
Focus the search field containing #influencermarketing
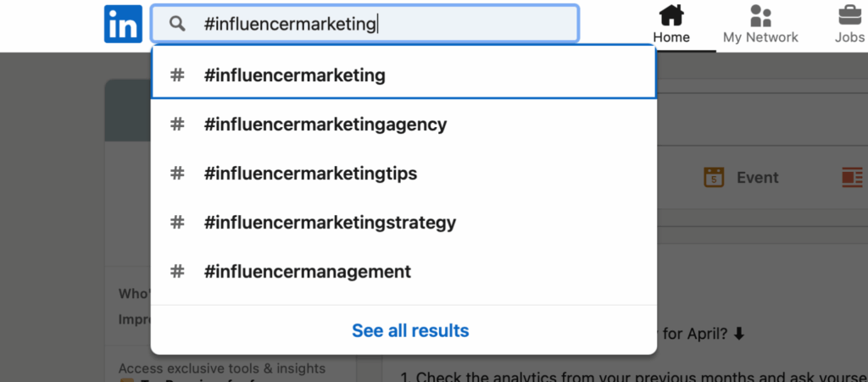tap(364, 24)
